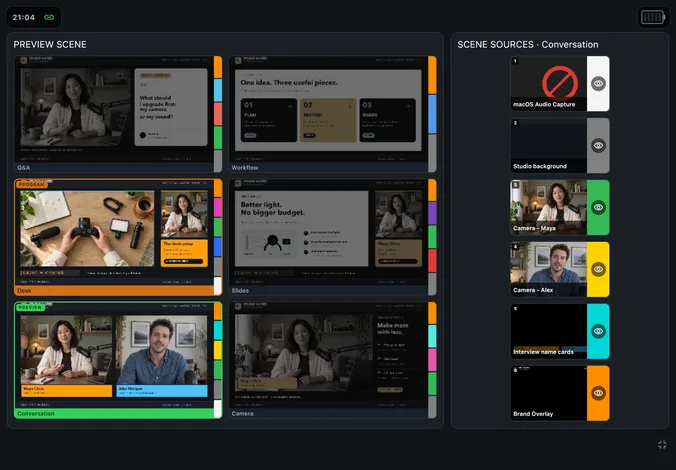Click the orange strip on Workflow scene
Image resolution: width=676 pixels, height=470 pixels.
click(432, 75)
